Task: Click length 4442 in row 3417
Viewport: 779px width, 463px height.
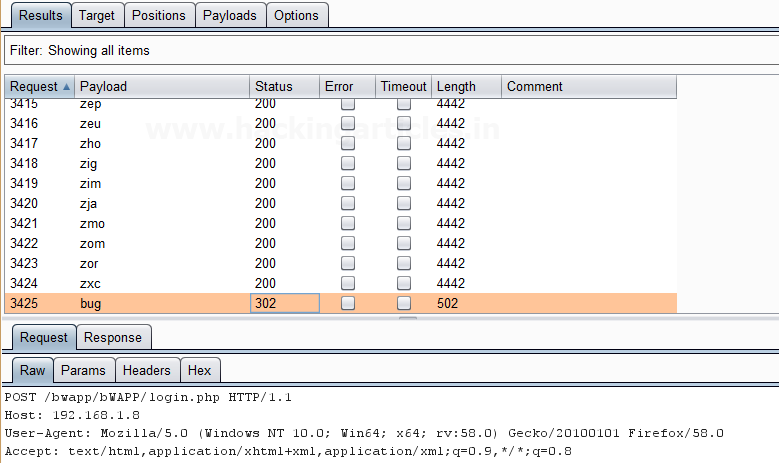Action: (x=451, y=143)
